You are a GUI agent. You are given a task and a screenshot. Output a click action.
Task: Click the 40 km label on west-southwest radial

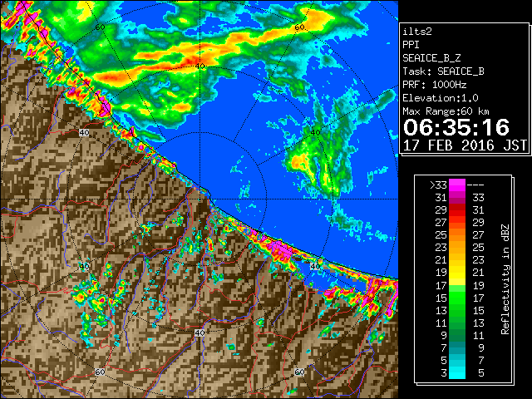(84, 266)
